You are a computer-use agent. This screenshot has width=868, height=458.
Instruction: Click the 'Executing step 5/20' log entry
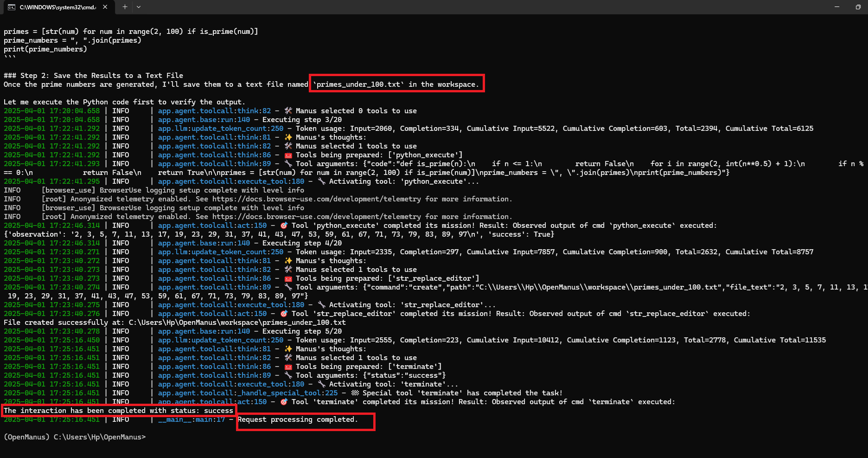302,331
